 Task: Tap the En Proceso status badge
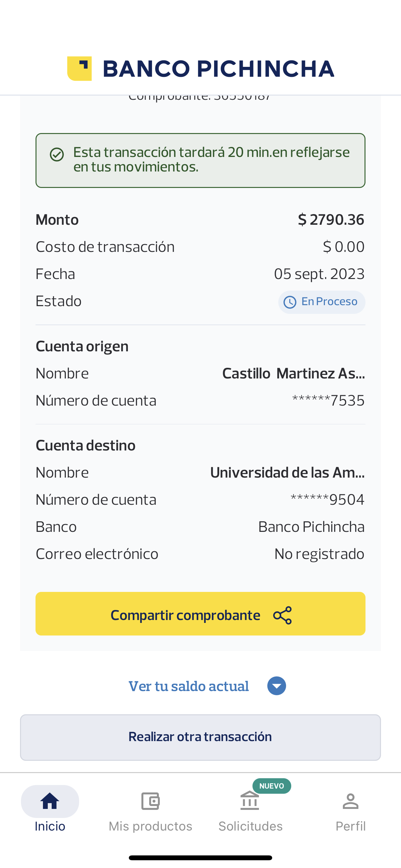pyautogui.click(x=322, y=302)
